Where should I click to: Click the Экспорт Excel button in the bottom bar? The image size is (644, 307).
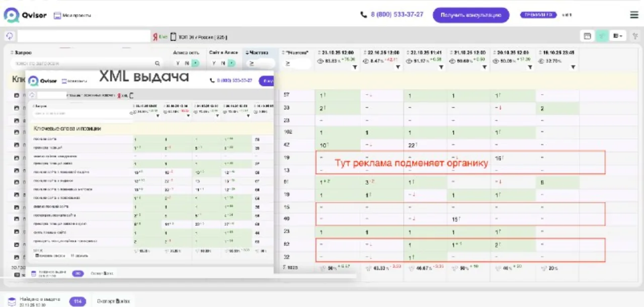click(113, 301)
